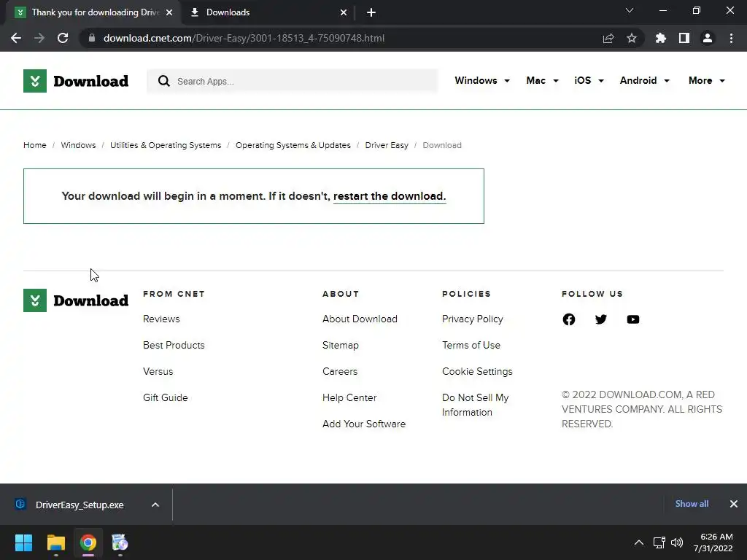Open the Privacy Policy link
Viewport: 747px width, 560px height.
coord(472,319)
